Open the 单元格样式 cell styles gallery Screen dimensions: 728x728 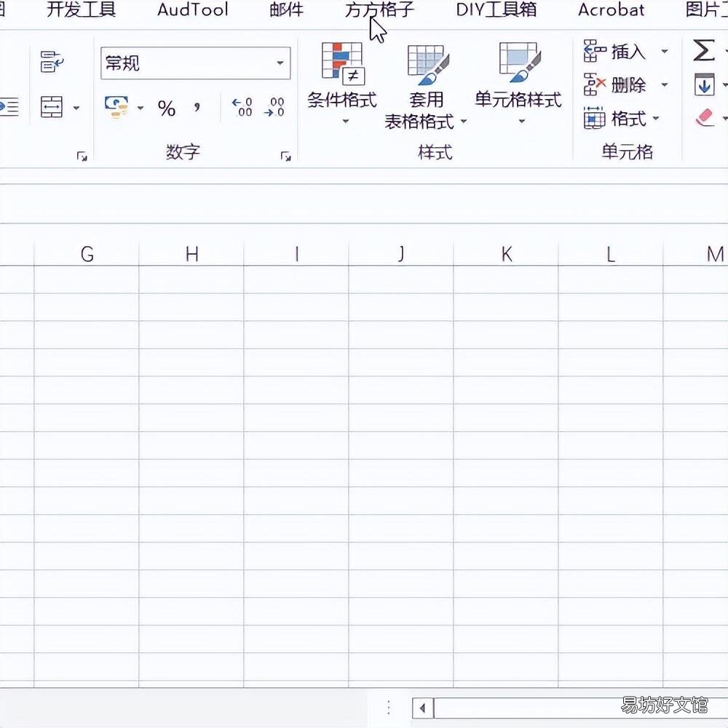[518, 84]
